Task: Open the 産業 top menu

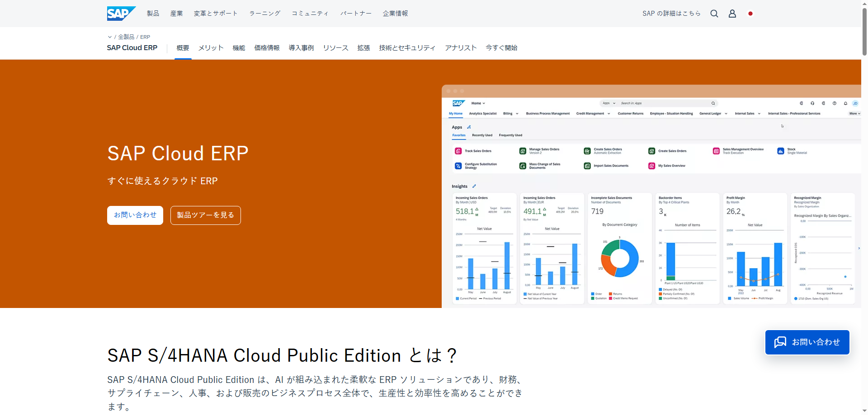Action: click(176, 14)
